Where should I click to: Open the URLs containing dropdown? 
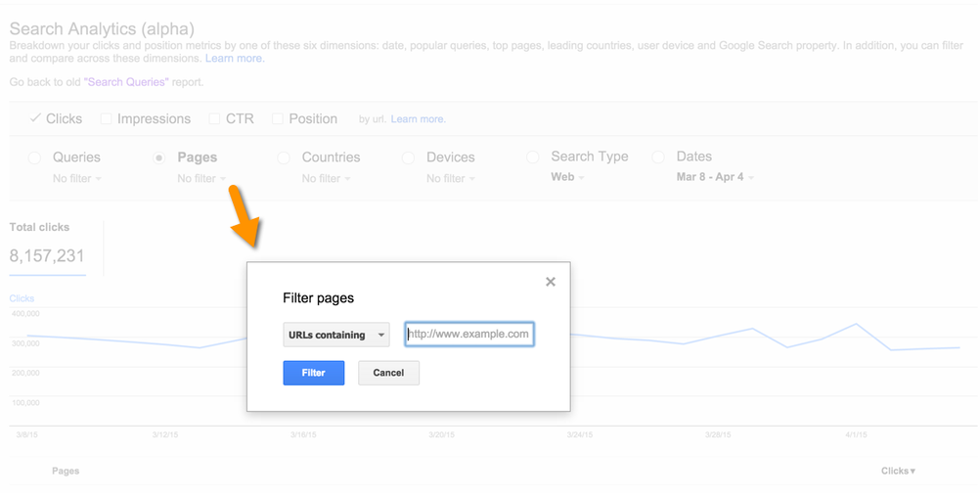coord(335,335)
